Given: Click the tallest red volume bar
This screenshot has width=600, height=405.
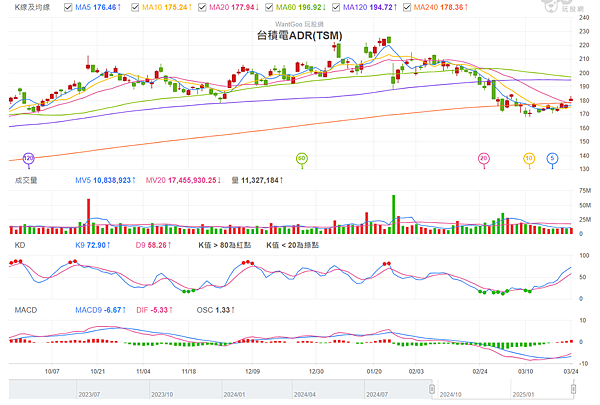Looking at the screenshot, I should point(88,216).
